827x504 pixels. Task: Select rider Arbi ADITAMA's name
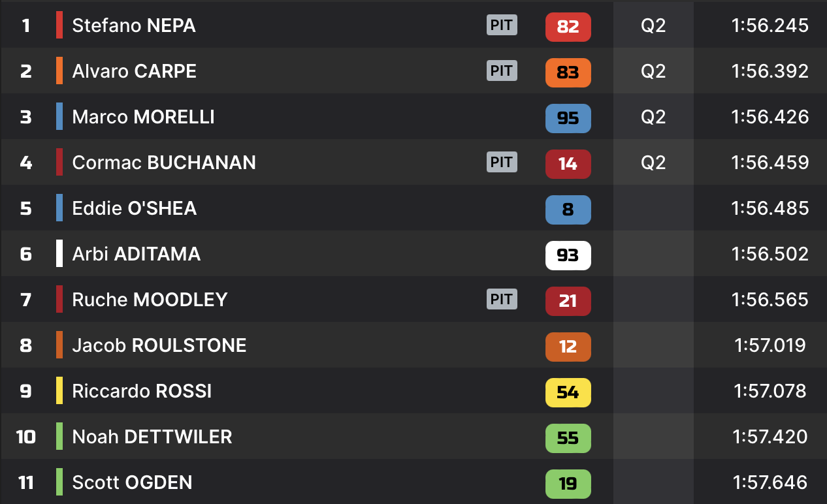(x=136, y=254)
